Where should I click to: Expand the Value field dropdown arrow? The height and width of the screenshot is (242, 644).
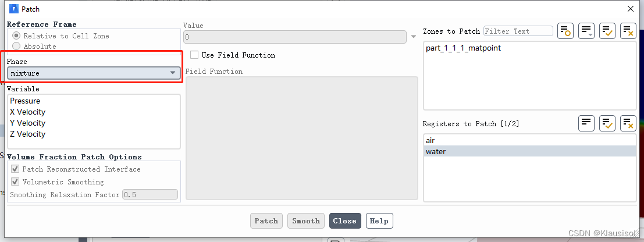[414, 37]
